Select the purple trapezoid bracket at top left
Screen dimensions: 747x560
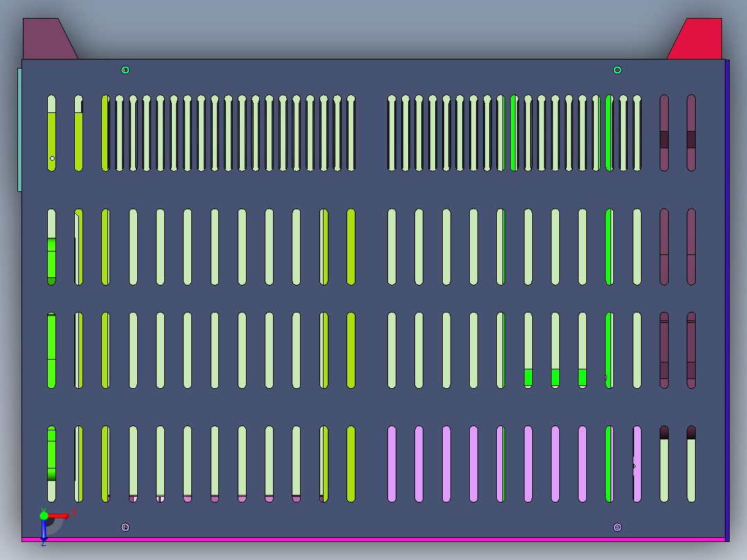coord(46,40)
